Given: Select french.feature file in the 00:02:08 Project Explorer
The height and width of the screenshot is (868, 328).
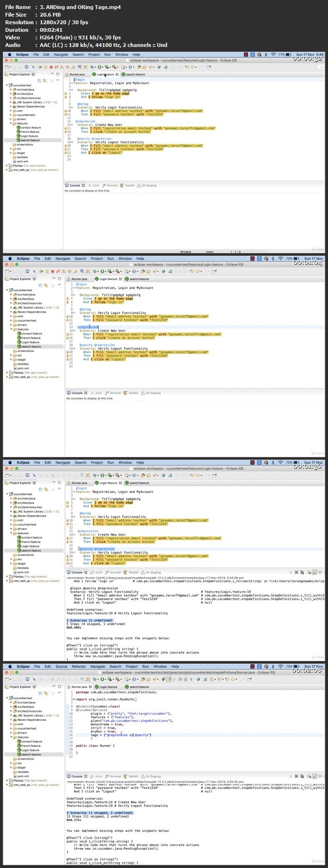Looking at the screenshot, I should tap(31, 746).
